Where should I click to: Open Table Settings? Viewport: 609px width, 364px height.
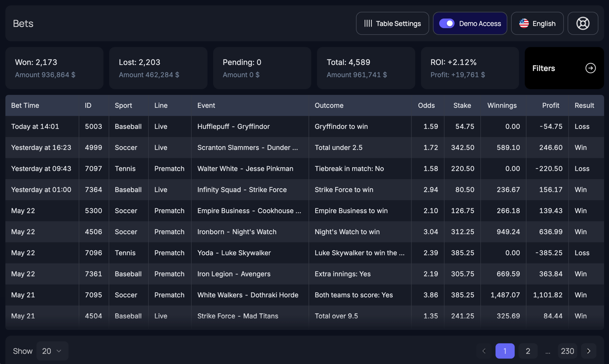pyautogui.click(x=392, y=23)
